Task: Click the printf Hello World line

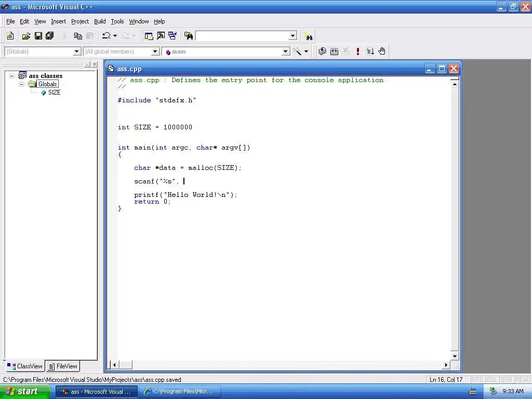Action: (x=186, y=195)
